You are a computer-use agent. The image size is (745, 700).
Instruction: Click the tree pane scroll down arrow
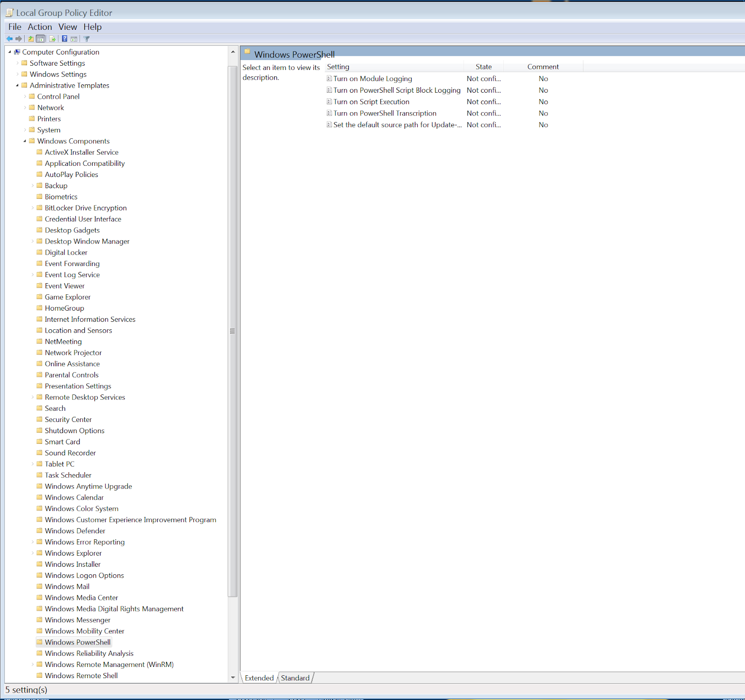pyautogui.click(x=233, y=678)
